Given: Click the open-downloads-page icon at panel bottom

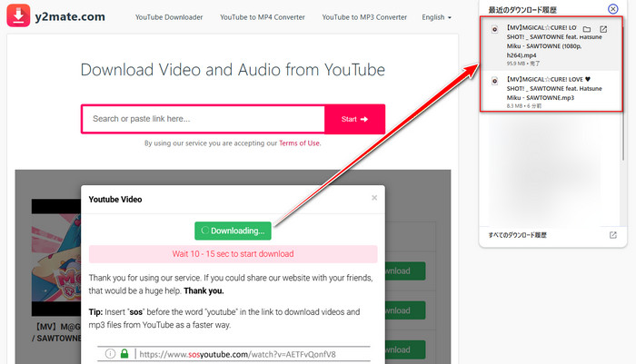Looking at the screenshot, I should pos(613,235).
